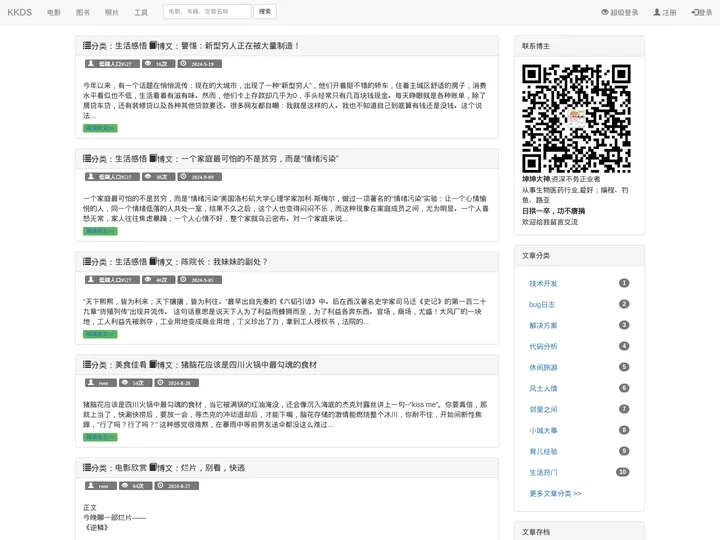Open the post 陈院长：我妹妹的副处？
Screen dimensions: 720x540
(224, 262)
